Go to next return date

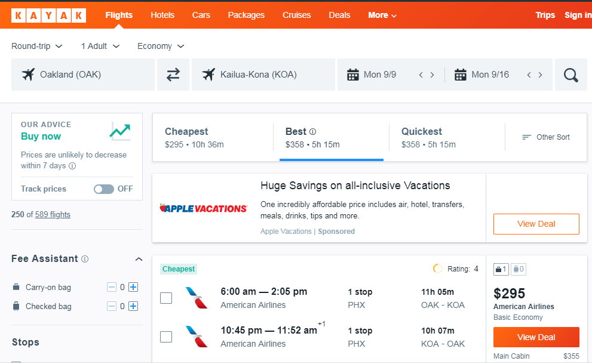pyautogui.click(x=540, y=75)
